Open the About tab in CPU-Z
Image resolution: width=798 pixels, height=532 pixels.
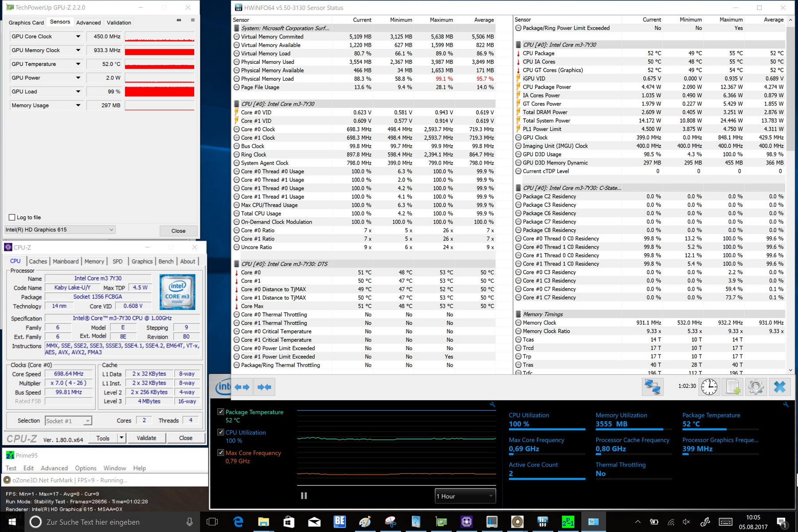188,261
